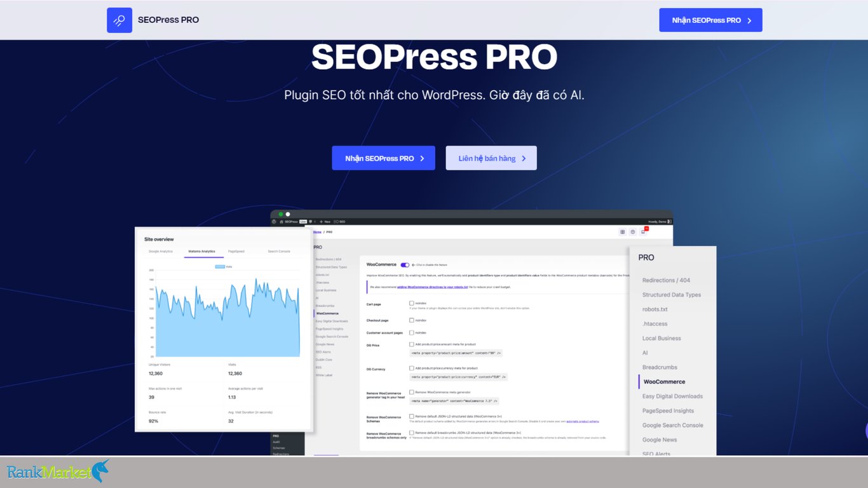Select WooCommerce in enlarged PRO panel

(664, 382)
